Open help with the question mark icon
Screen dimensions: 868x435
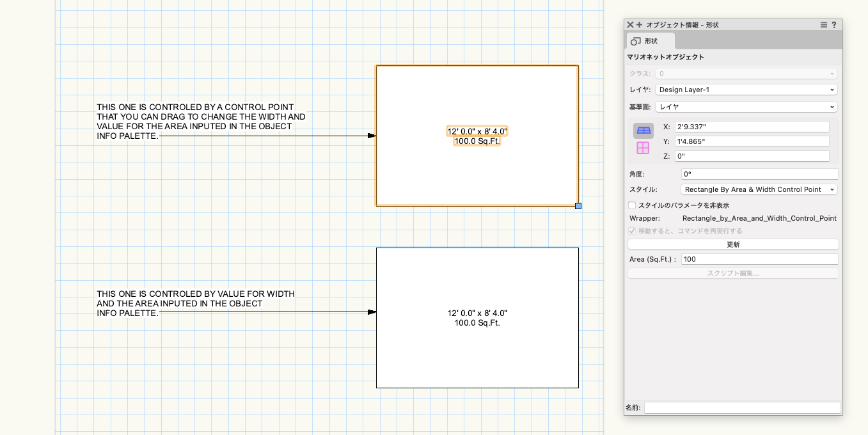click(x=834, y=25)
